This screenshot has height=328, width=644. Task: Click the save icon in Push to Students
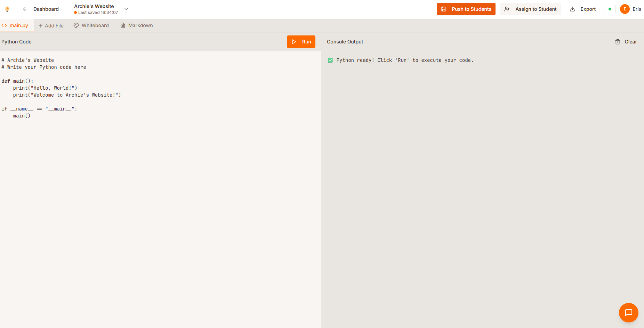pos(444,9)
